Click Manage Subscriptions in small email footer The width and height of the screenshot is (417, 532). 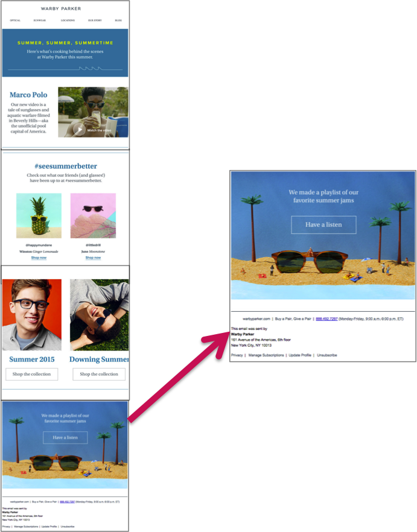pyautogui.click(x=26, y=527)
